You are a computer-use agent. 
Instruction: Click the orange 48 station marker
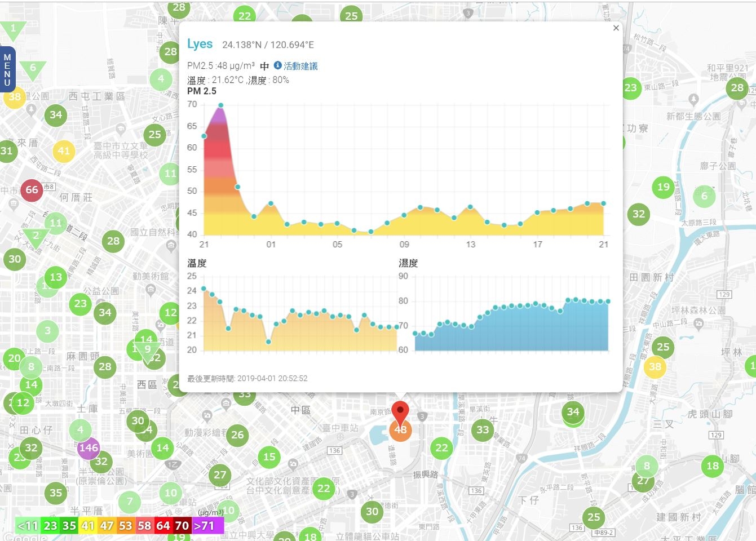click(400, 431)
